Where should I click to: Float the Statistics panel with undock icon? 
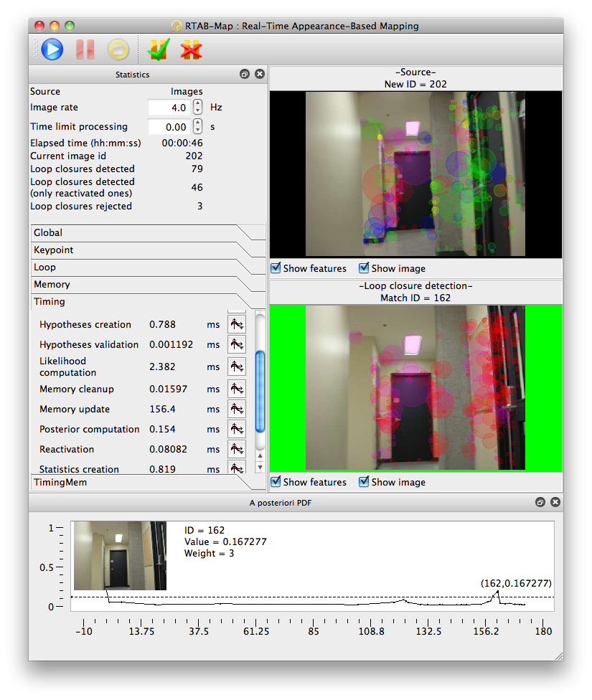[x=245, y=74]
